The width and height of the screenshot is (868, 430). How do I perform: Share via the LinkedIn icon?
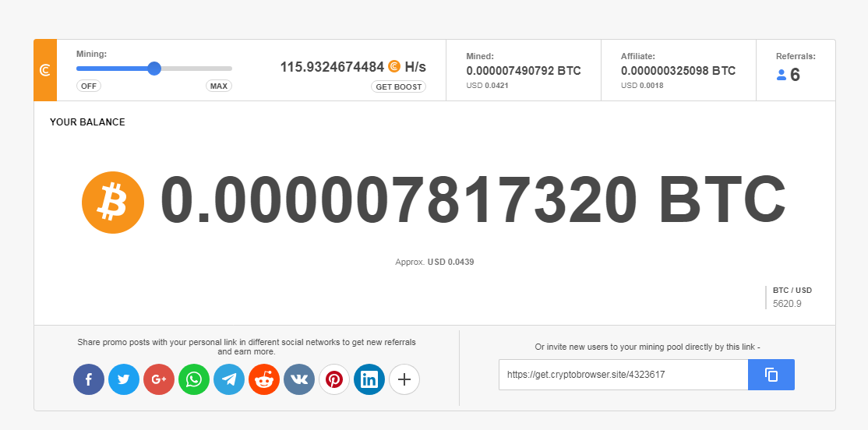point(369,379)
